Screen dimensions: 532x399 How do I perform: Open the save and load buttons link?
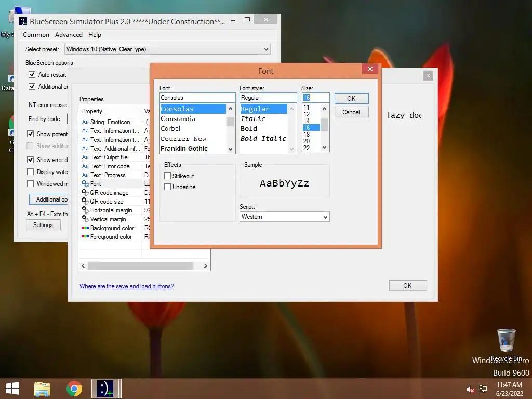[x=127, y=286]
